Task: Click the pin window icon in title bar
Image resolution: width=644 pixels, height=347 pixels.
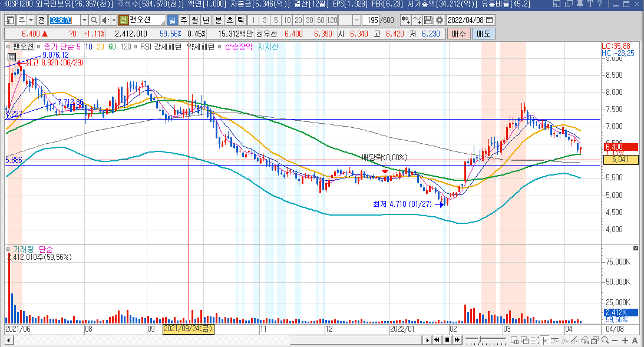Action: pyautogui.click(x=580, y=4)
